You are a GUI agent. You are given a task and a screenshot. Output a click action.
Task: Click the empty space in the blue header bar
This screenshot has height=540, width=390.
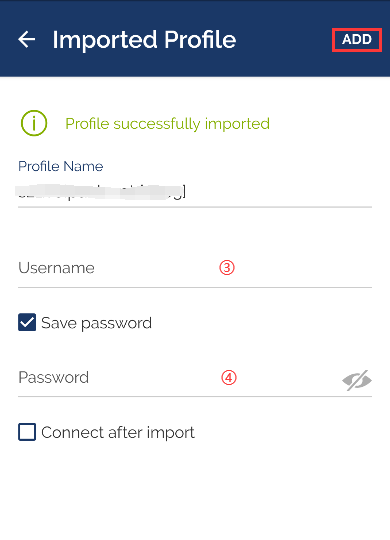click(x=283, y=40)
